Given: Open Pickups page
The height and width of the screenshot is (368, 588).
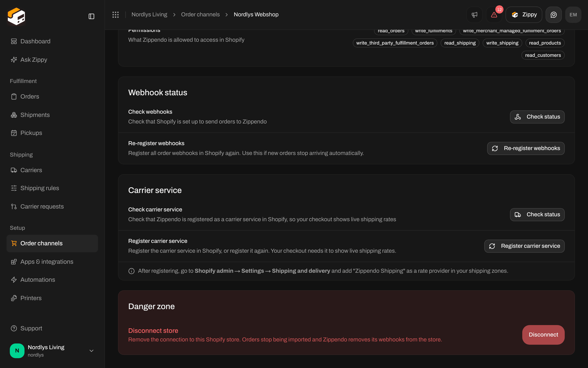Looking at the screenshot, I should (52, 133).
